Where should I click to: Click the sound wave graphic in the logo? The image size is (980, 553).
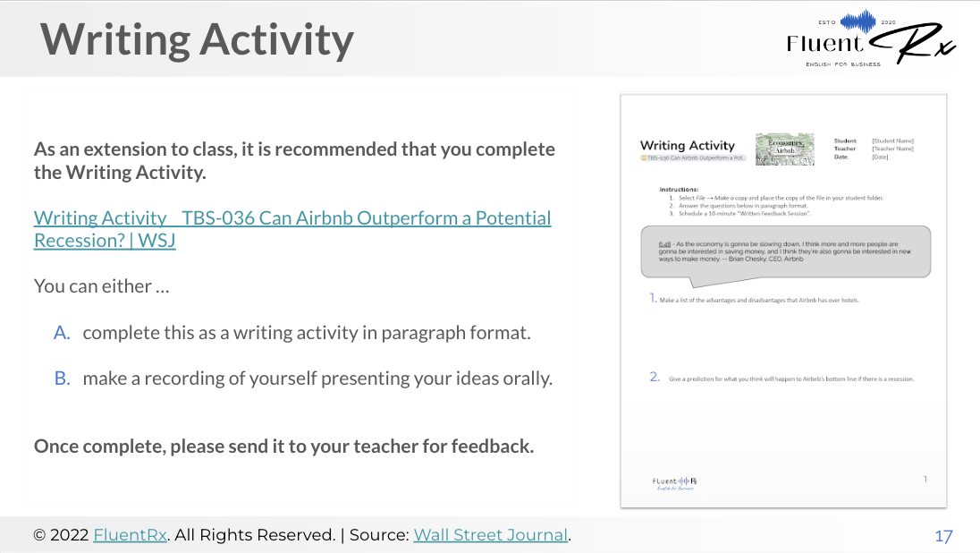[862, 21]
